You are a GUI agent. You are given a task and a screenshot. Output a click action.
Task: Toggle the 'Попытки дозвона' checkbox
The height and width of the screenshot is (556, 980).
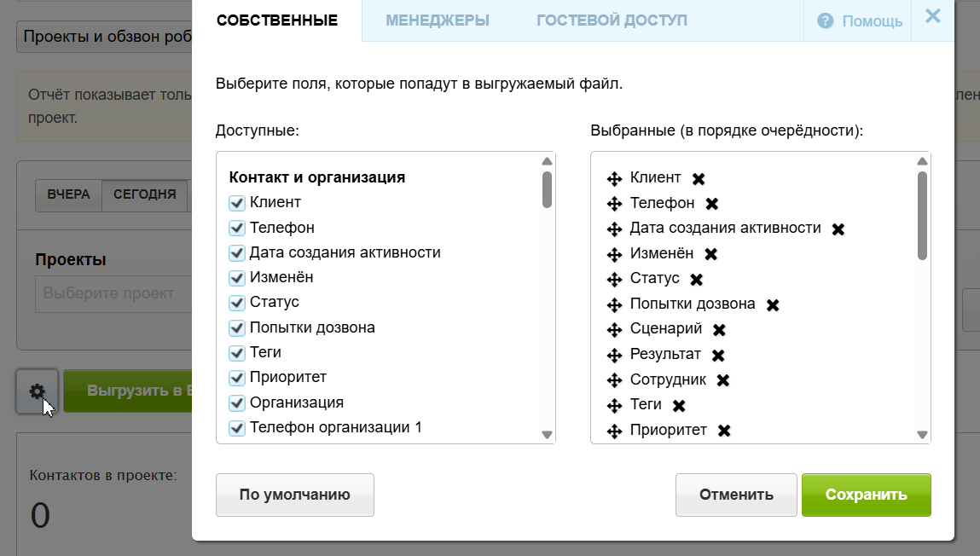click(237, 327)
